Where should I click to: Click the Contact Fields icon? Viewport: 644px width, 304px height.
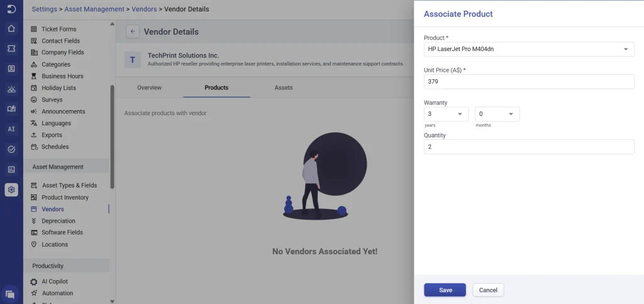[x=34, y=41]
